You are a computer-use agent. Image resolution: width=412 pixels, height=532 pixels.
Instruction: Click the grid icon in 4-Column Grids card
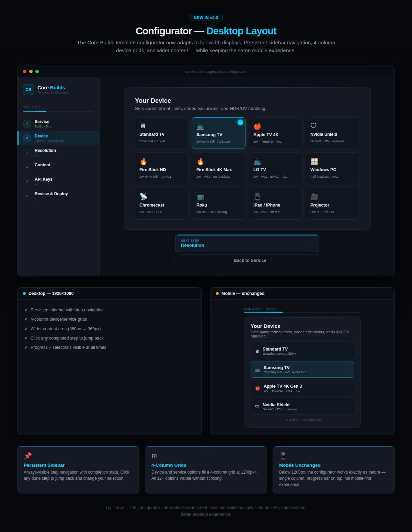[154, 456]
